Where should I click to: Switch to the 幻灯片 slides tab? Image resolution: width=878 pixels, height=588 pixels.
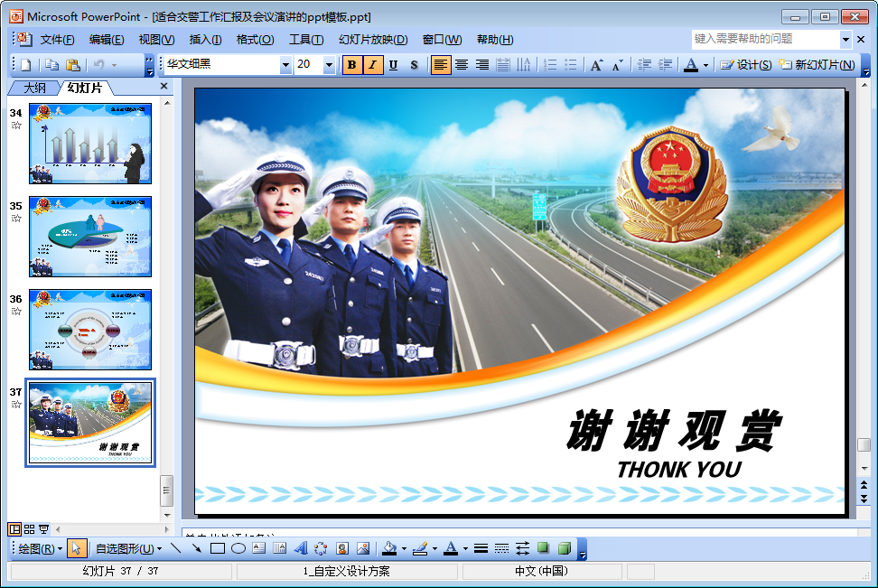coord(85,88)
